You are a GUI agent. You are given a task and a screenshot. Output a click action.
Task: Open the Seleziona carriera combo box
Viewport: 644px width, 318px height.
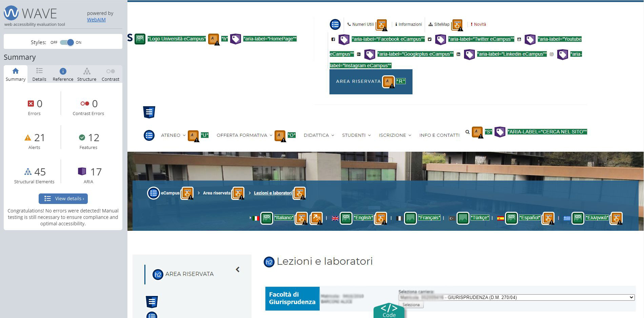[x=516, y=298]
